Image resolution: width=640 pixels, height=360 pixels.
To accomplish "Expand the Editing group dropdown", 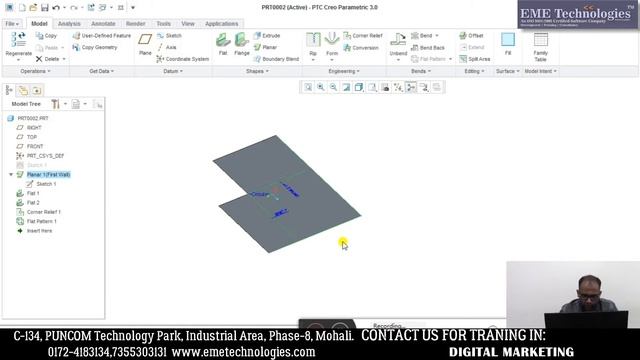I will [474, 71].
